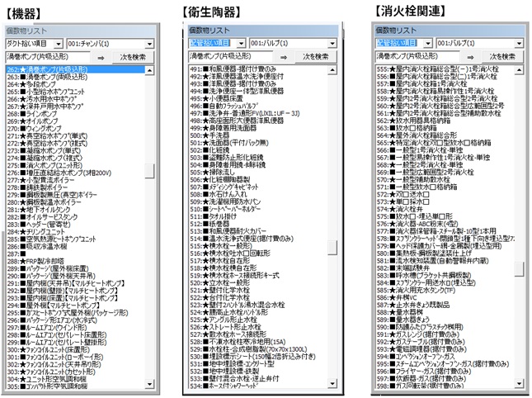Click the ⇒ arrow button in 衛生陶器 panel
The image size is (532, 398).
point(284,57)
